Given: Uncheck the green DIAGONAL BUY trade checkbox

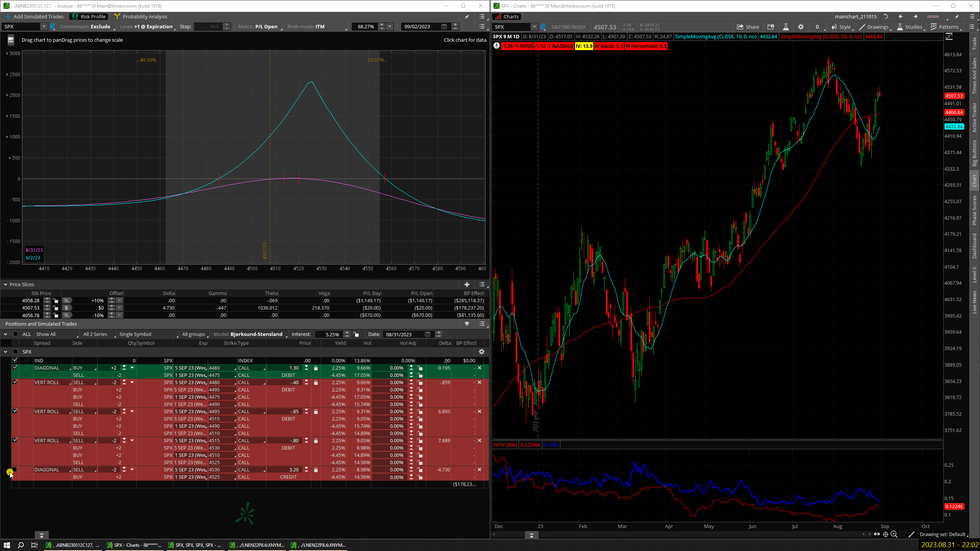Looking at the screenshot, I should pos(15,367).
